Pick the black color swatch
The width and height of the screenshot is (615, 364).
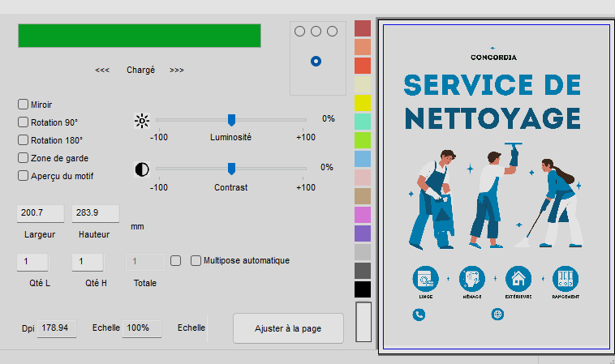[x=363, y=289]
